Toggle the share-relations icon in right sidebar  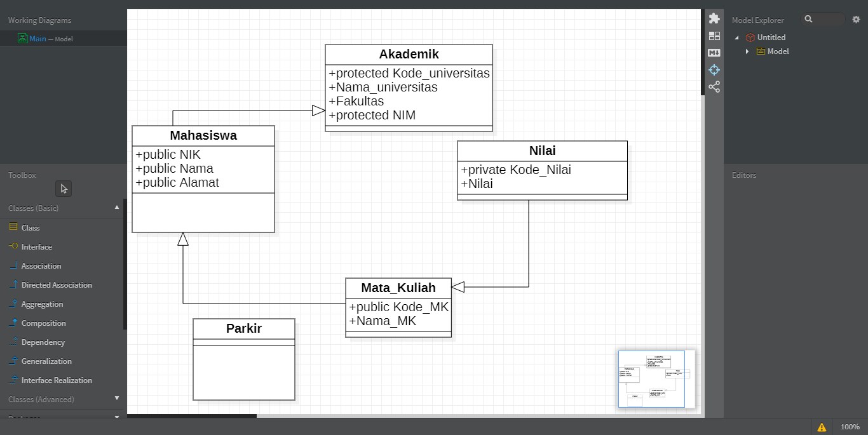[714, 86]
